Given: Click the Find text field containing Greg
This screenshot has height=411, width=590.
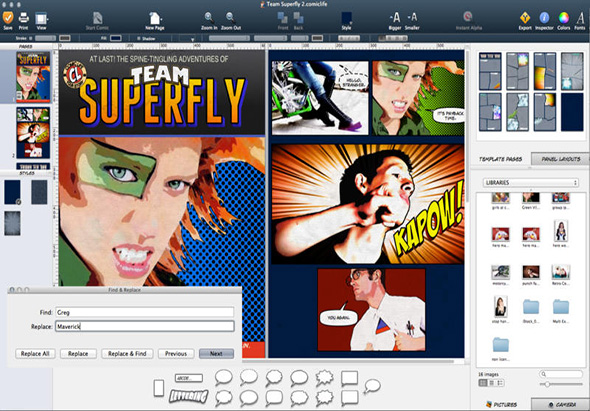Looking at the screenshot, I should tap(145, 312).
